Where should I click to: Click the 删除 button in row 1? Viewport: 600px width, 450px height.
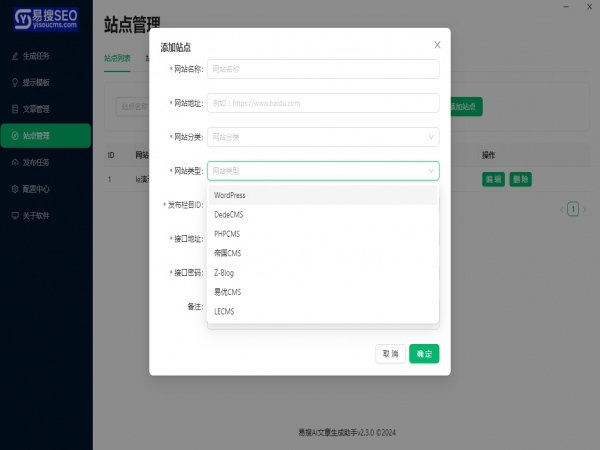(520, 179)
